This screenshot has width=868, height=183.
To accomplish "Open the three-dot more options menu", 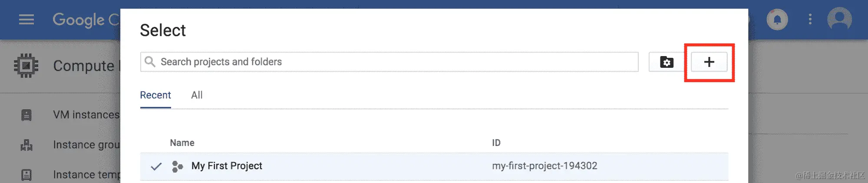I will pyautogui.click(x=810, y=19).
